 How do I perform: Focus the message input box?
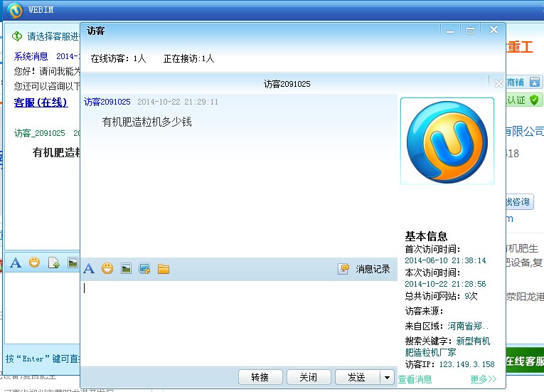240,323
